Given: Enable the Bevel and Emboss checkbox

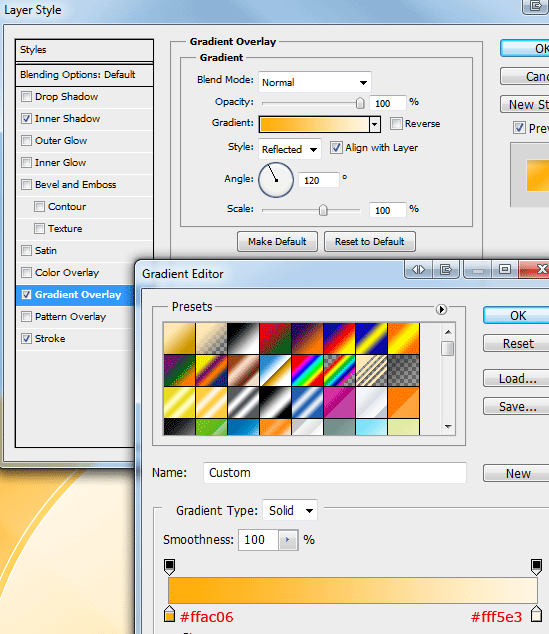Looking at the screenshot, I should point(26,184).
